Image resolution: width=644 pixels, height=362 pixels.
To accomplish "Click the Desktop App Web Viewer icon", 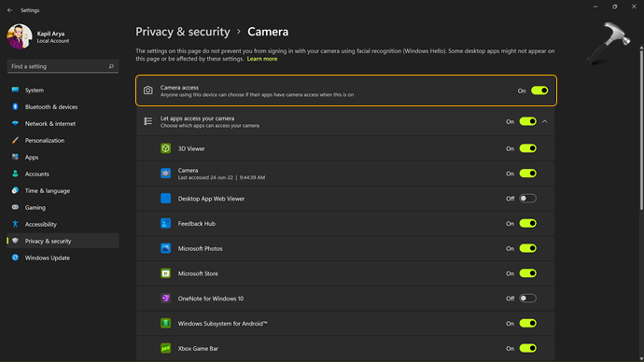I will tap(165, 198).
